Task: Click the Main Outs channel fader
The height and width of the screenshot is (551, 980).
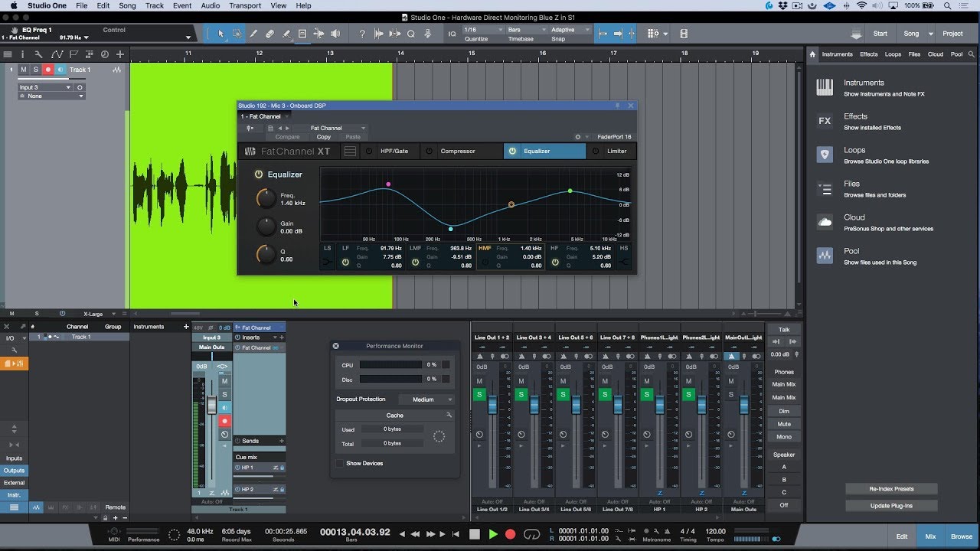Action: 743,405
